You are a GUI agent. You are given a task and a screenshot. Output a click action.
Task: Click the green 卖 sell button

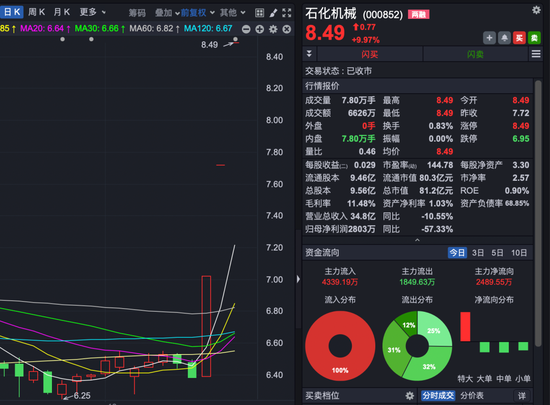coord(534,38)
